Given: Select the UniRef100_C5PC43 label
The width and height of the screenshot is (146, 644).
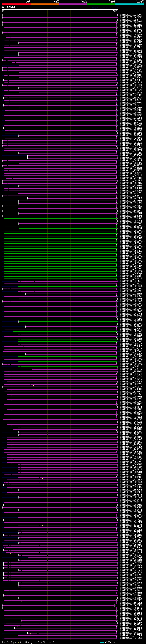Looking at the screenshot, I should point(131,77).
